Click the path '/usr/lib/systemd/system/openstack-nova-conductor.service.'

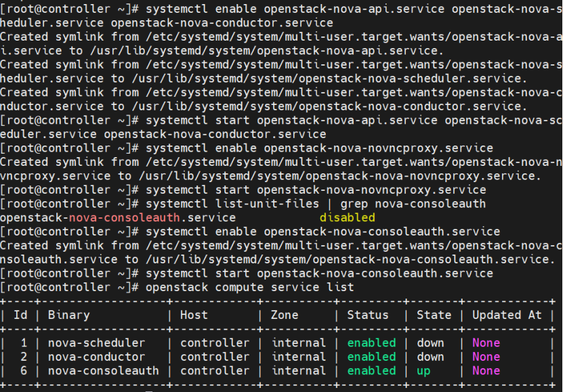pos(329,106)
